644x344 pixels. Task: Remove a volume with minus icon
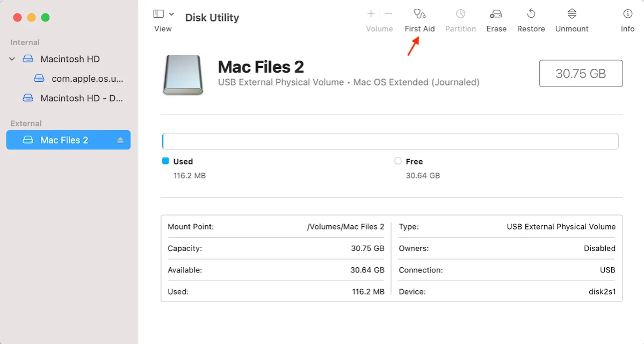(388, 13)
